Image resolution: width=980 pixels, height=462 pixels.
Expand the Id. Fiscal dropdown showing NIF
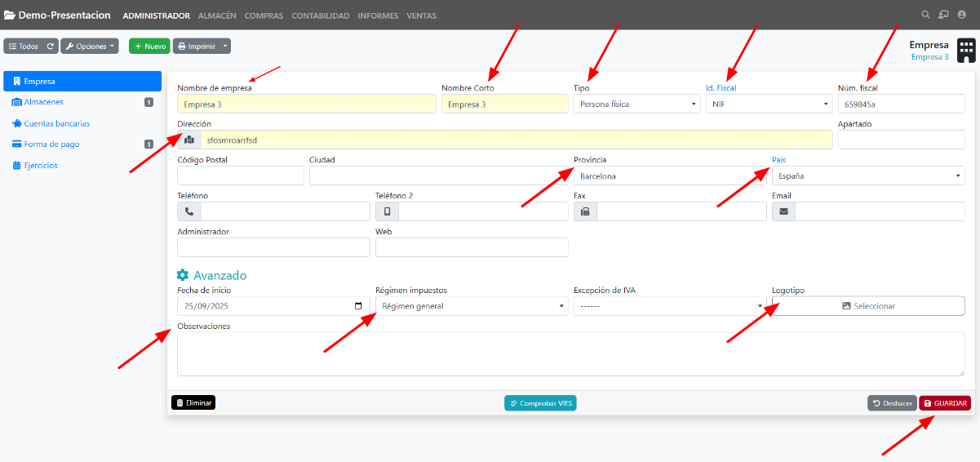(x=769, y=104)
